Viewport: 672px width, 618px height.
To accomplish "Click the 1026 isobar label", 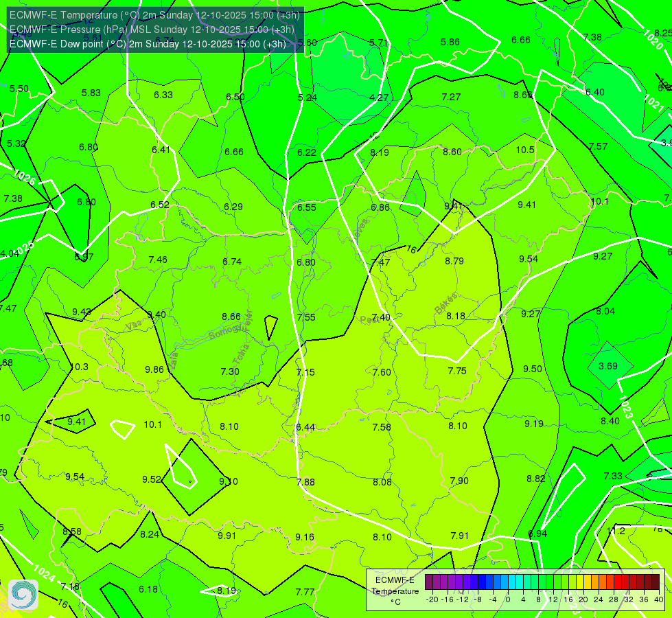I will click(25, 177).
